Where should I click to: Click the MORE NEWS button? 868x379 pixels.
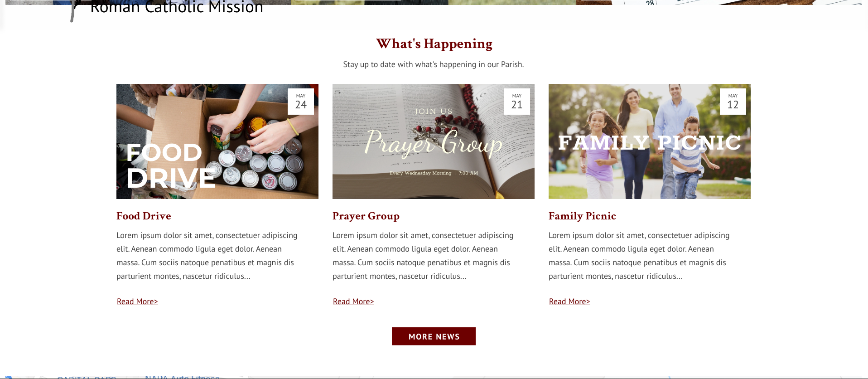pos(434,336)
